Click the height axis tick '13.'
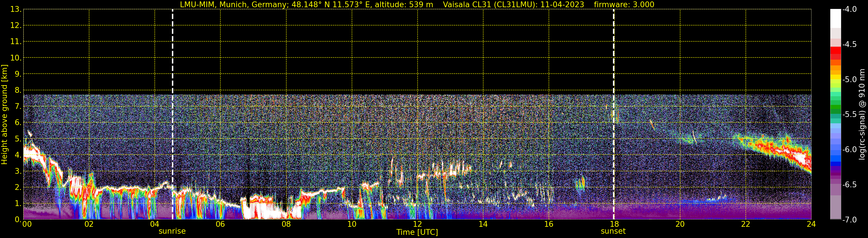Viewport: 868px width, 238px height. pos(16,10)
